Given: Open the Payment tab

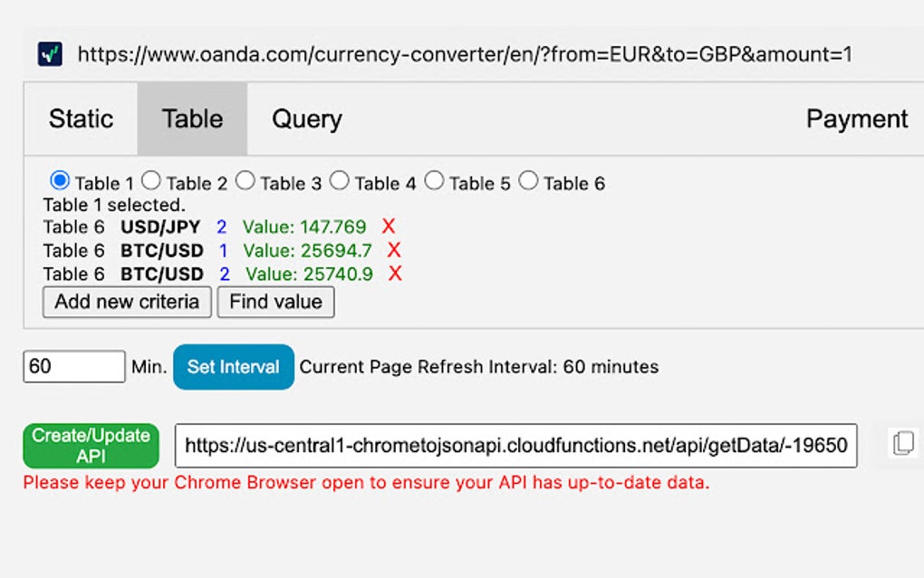Looking at the screenshot, I should [x=857, y=119].
